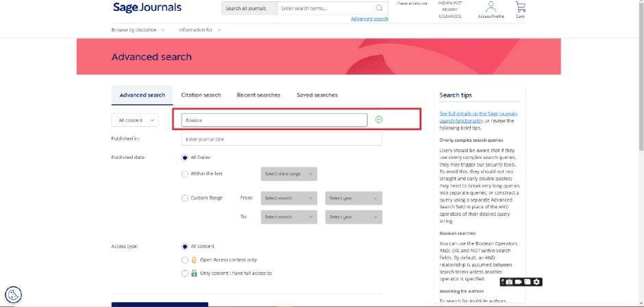Click the camera screenshot icon in floating toolbar
This screenshot has width=644, height=307.
509,282
